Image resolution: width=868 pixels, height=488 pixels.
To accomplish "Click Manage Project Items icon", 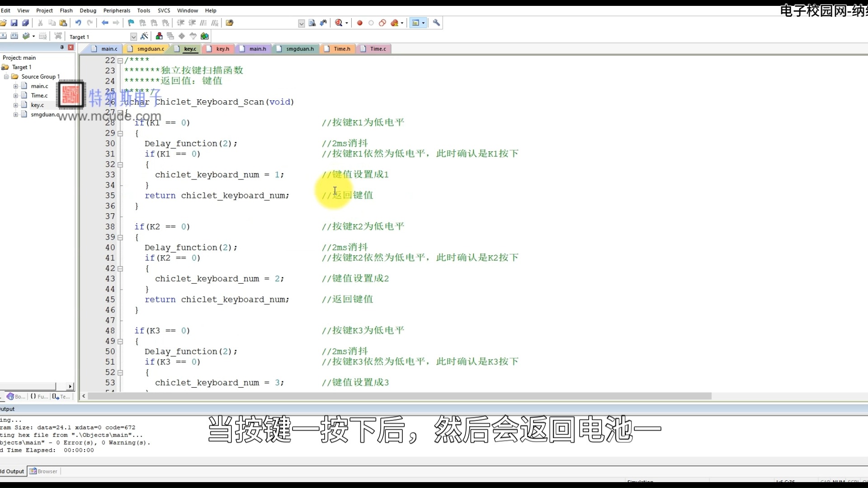I will [x=159, y=36].
